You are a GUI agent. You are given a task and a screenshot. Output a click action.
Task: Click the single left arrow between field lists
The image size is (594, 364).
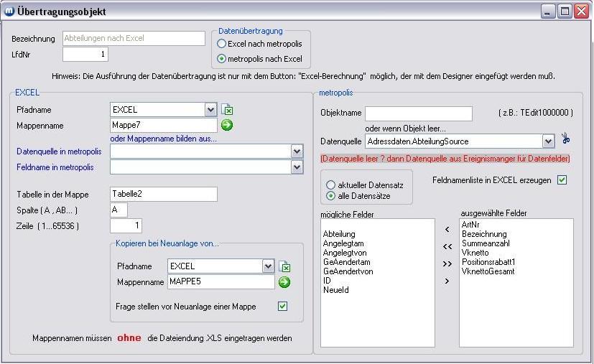pos(447,230)
